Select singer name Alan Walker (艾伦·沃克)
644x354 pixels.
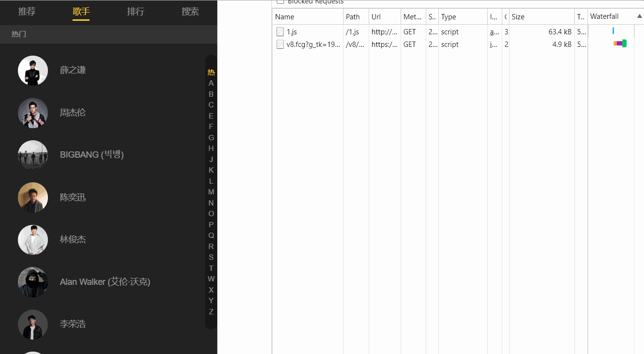point(105,282)
